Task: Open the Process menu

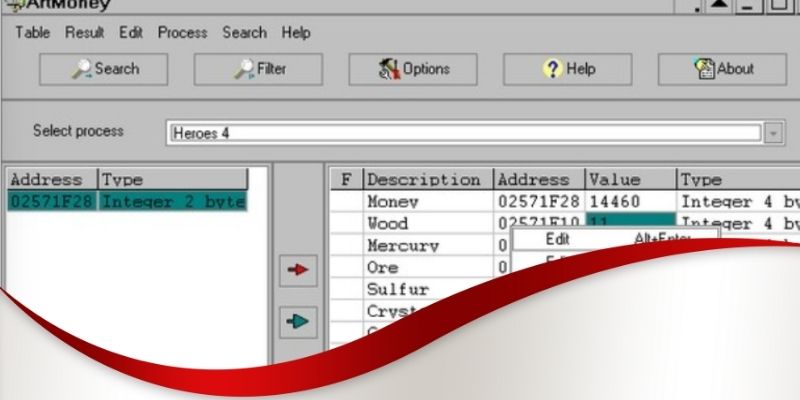Action: coord(182,32)
